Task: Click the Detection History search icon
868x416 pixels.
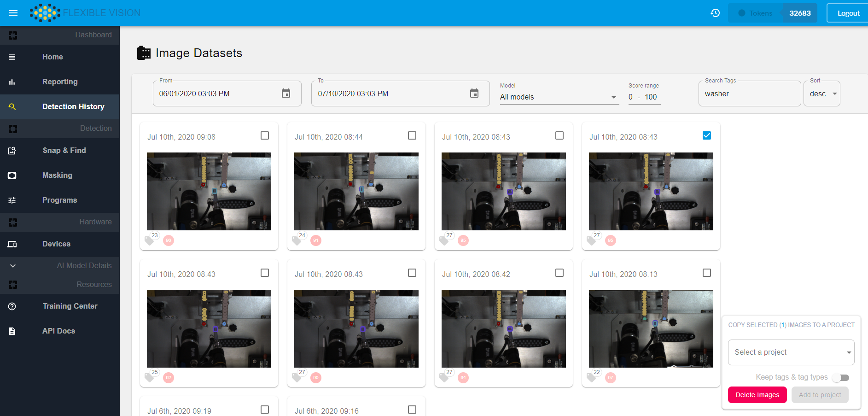Action: 12,107
